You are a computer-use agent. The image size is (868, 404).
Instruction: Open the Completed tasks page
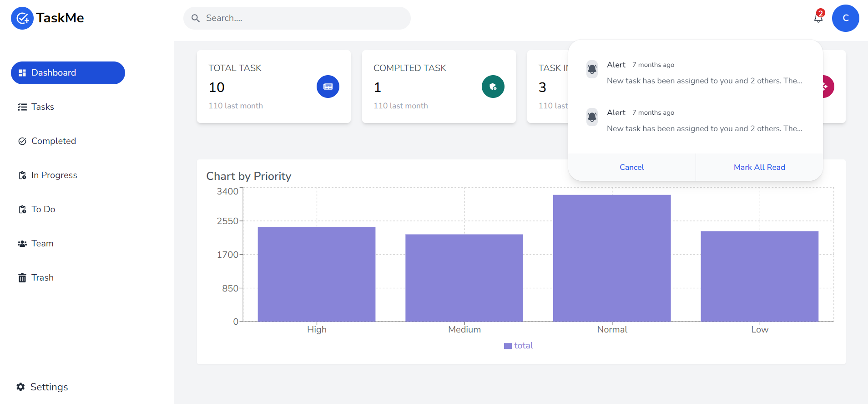tap(68, 141)
